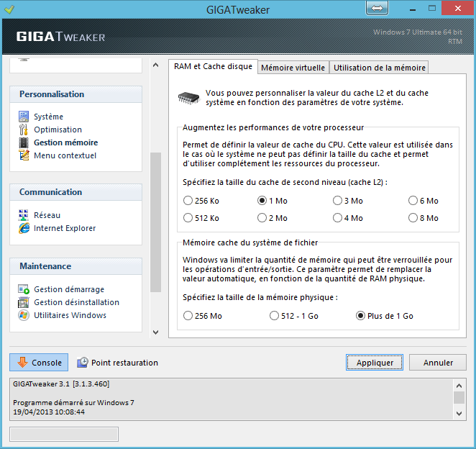Open Gestion mémoire sidebar entry

point(66,142)
